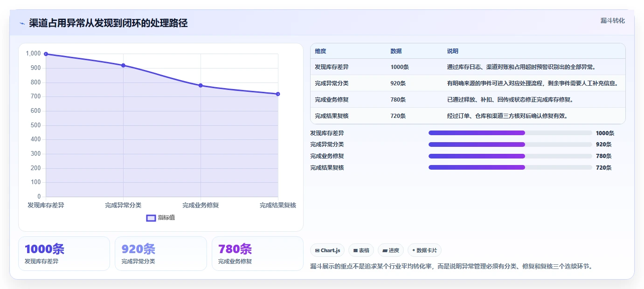Click the y-axis value 0
644x289 pixels.
(39, 197)
